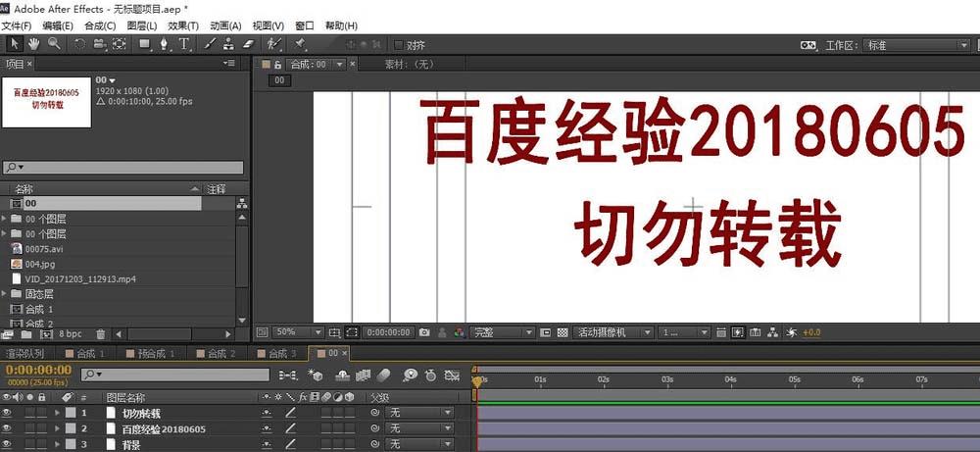The width and height of the screenshot is (980, 452).
Task: Open the 图层(L) menu
Action: point(142,25)
